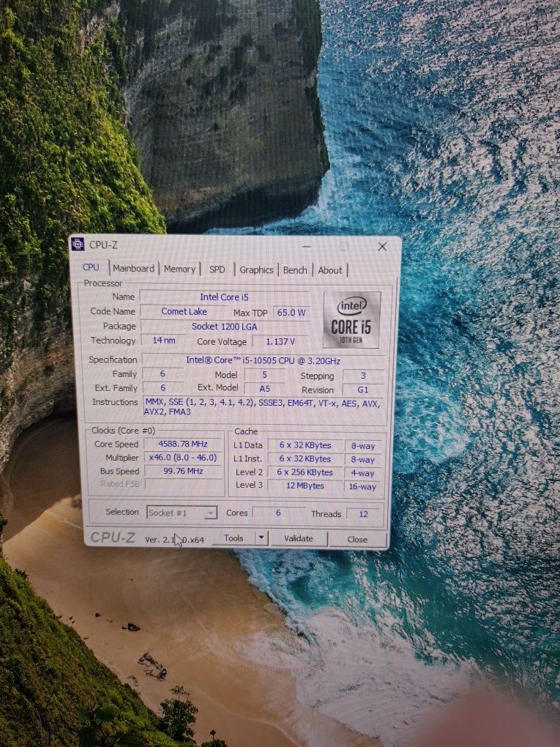The image size is (560, 747).
Task: Click the Revision value 'G1'
Action: point(363,390)
